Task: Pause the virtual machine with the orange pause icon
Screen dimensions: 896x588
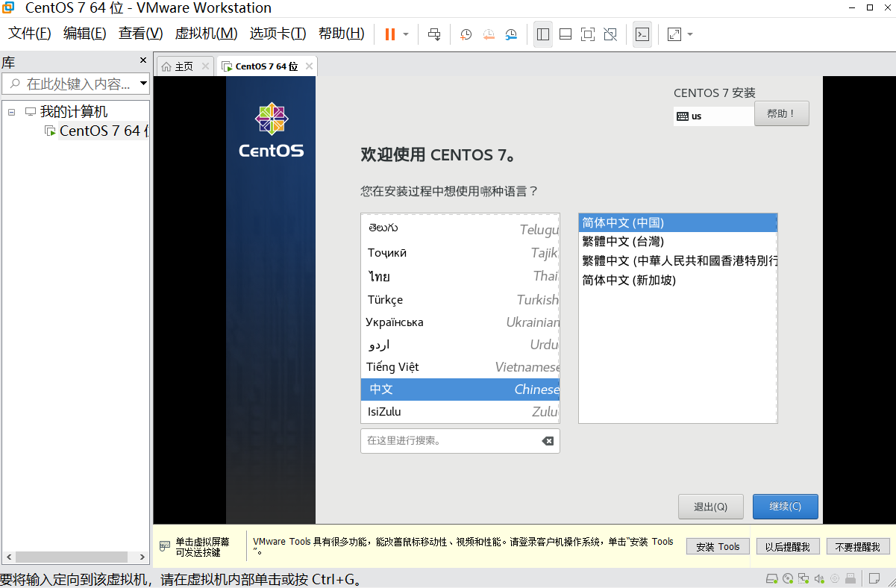Action: (389, 34)
